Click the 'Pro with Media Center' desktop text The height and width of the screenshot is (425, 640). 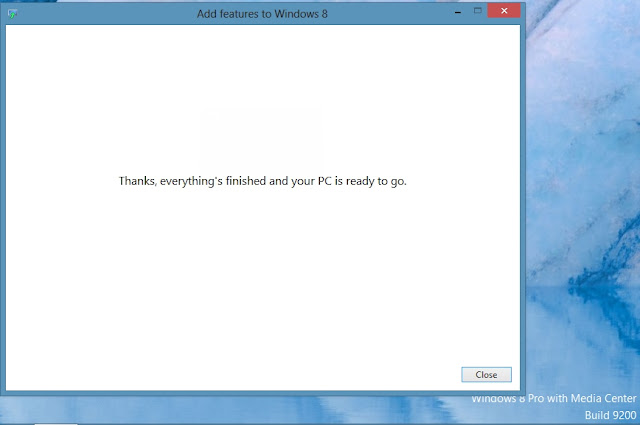click(x=582, y=398)
